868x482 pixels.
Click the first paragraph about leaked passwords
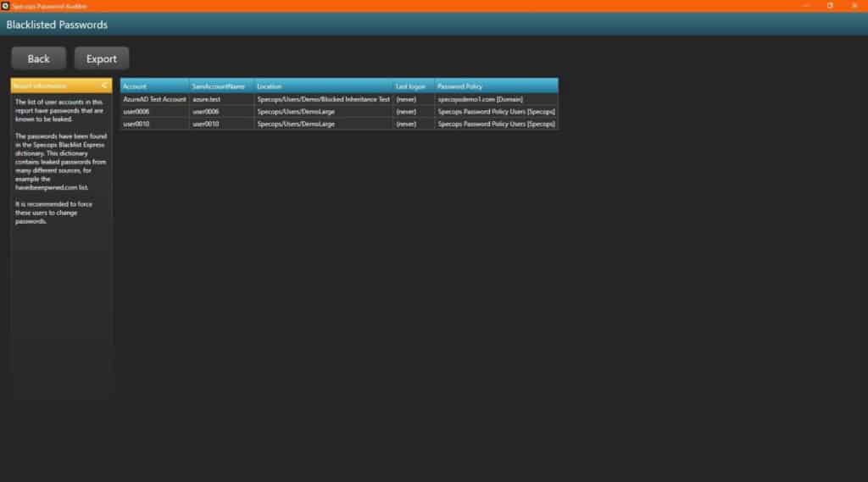(x=59, y=111)
